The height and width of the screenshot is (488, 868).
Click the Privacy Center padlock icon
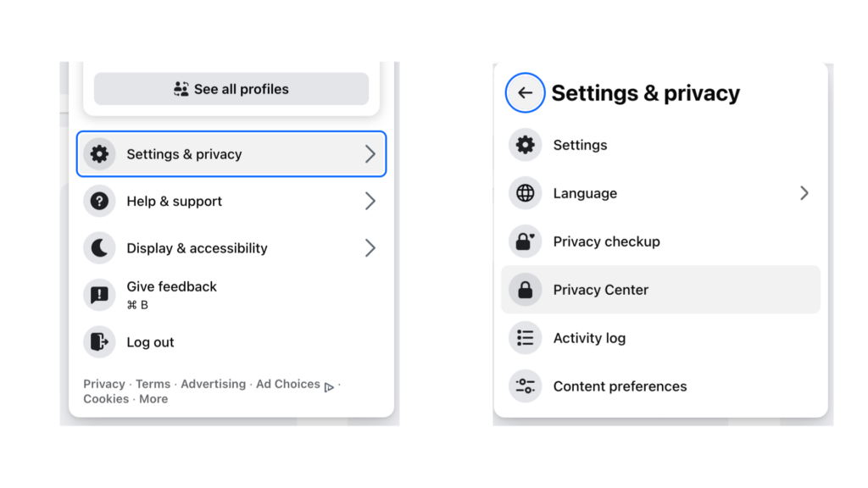click(x=526, y=290)
